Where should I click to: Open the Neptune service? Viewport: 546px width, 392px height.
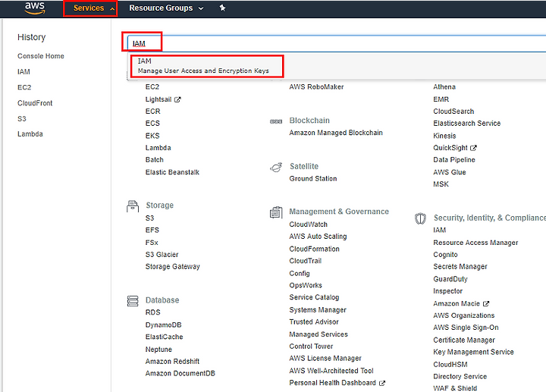(158, 350)
